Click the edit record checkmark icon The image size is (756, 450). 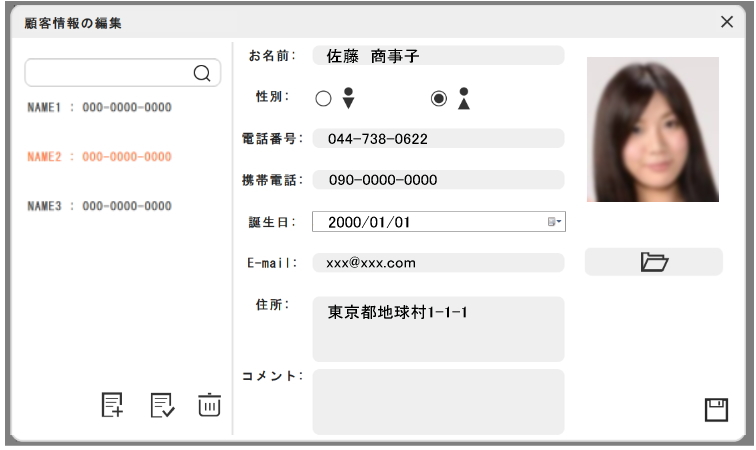click(161, 405)
